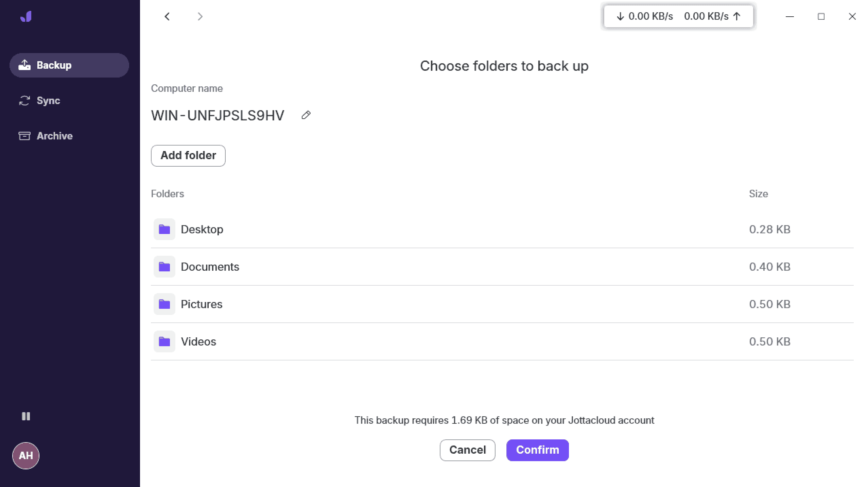Click the Videos folder icon
The height and width of the screenshot is (487, 868).
pyautogui.click(x=164, y=341)
